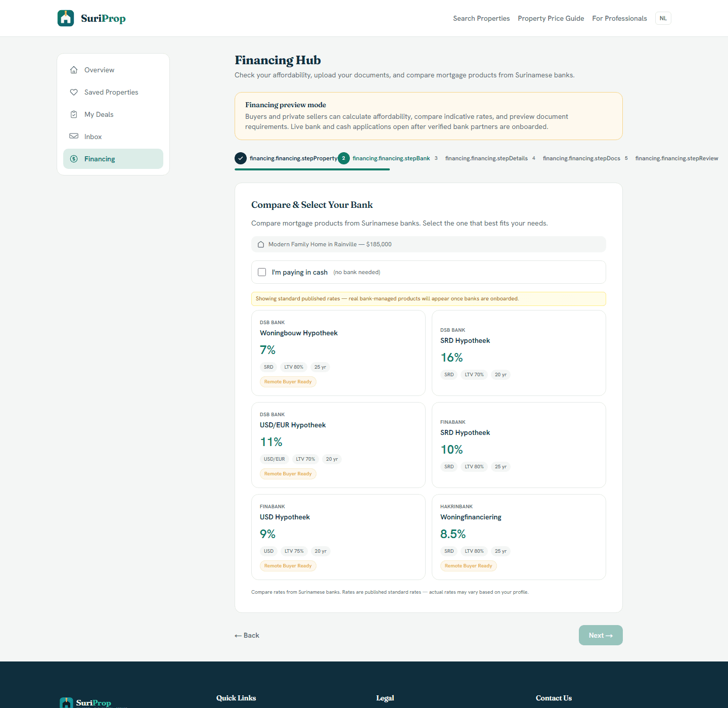The image size is (728, 708).
Task: Click the step 2 number circle
Action: click(x=344, y=158)
